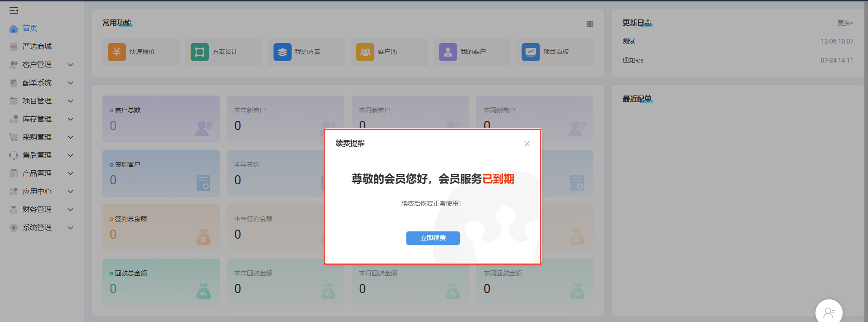Collapse the sidebar with the hamburger icon

click(14, 10)
